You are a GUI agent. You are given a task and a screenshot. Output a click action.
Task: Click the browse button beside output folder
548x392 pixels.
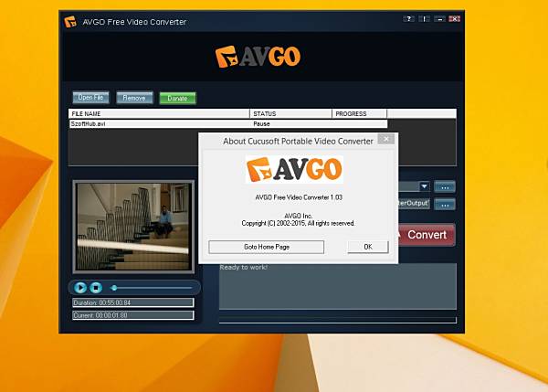tap(445, 205)
